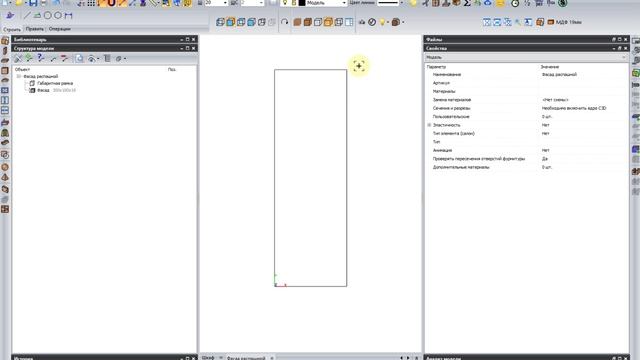This screenshot has width=640, height=360.
Task: Select the line drawing tool
Action: (x=27, y=16)
